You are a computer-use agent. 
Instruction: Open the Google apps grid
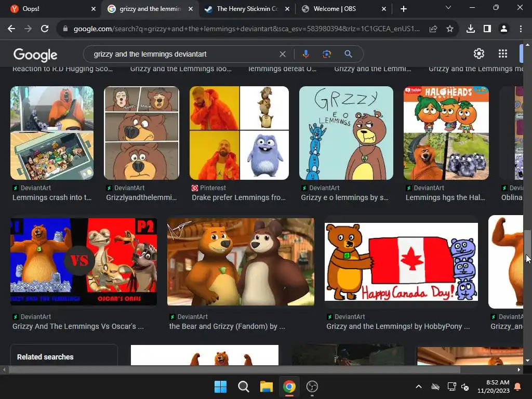tap(503, 54)
